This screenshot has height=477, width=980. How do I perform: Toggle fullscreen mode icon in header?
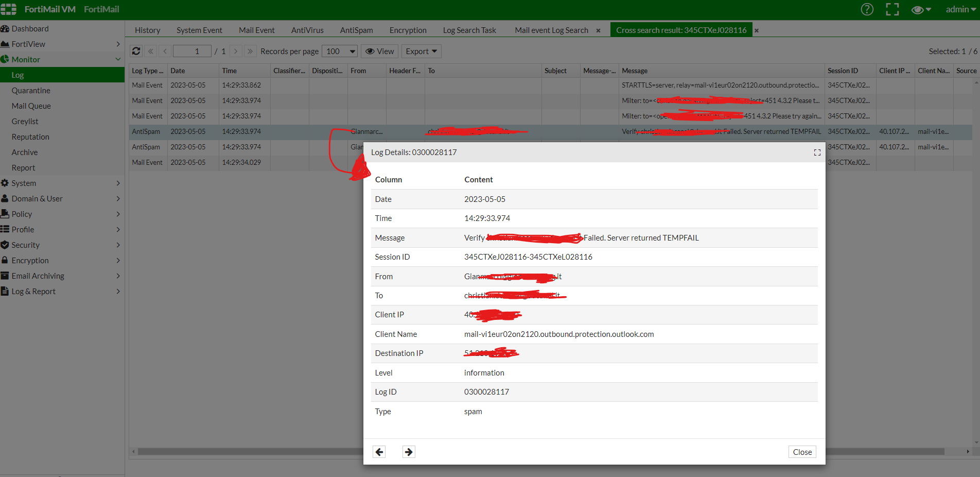pos(892,9)
